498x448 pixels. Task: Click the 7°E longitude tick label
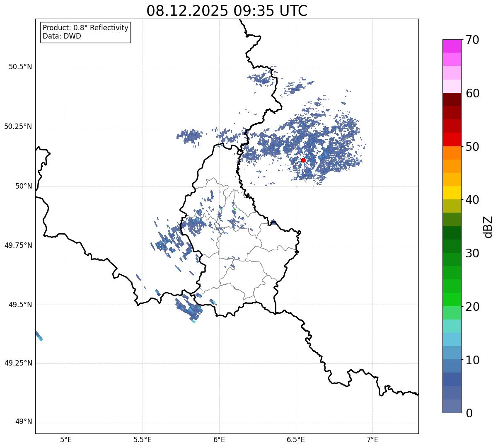click(x=372, y=440)
